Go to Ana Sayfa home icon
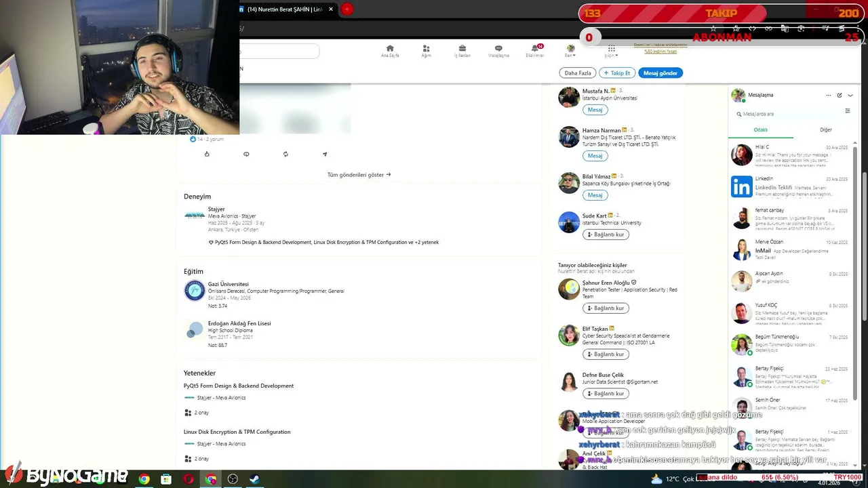The height and width of the screenshot is (488, 868). 390,52
